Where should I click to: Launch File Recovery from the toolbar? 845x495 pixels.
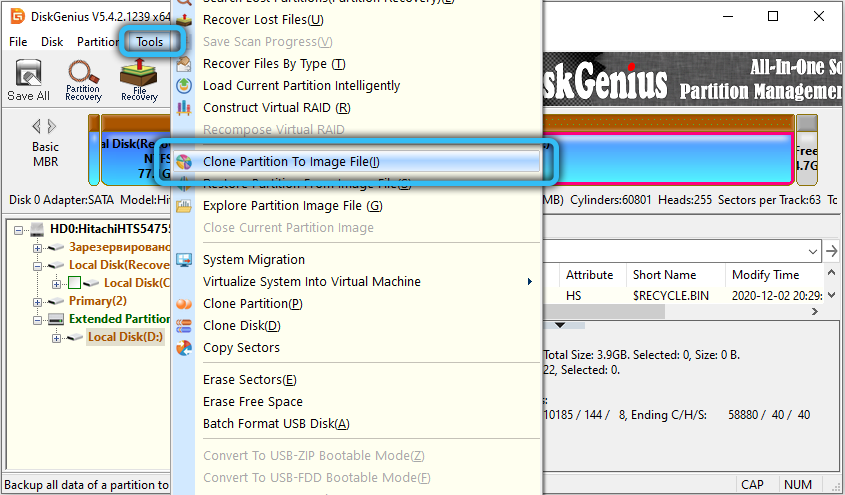pyautogui.click(x=139, y=80)
